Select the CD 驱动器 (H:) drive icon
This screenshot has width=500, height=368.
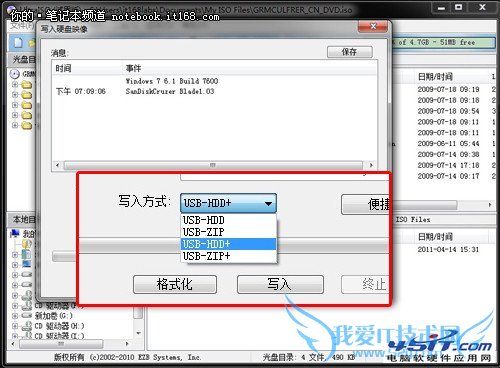pyautogui.click(x=27, y=326)
